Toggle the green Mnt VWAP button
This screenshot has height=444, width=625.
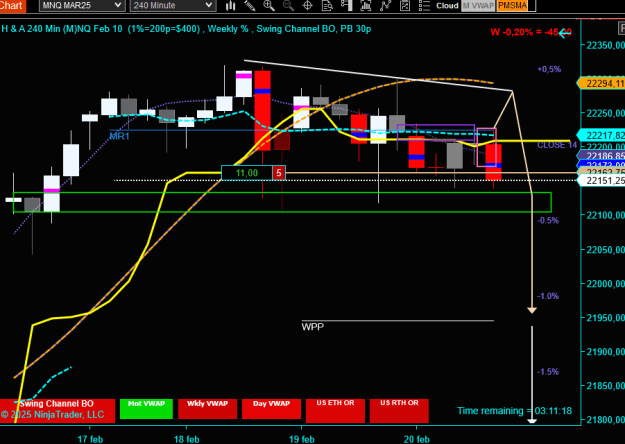(146, 409)
